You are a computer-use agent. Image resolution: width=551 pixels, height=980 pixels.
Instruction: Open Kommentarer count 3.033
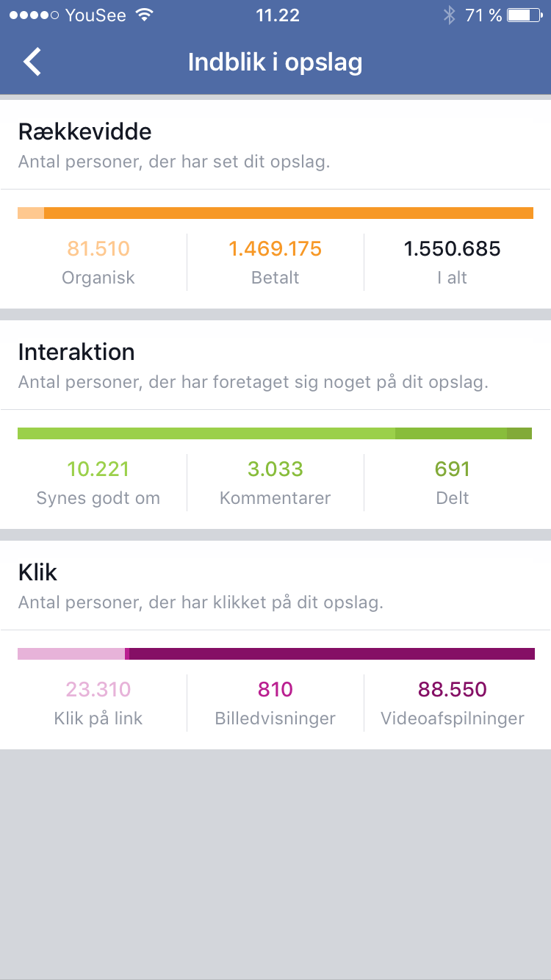(x=275, y=469)
